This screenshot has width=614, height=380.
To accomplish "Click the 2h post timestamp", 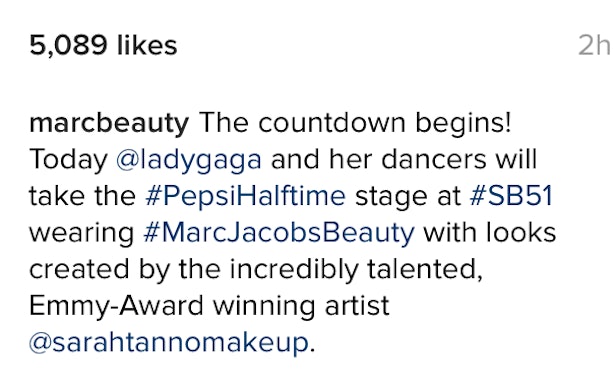I will [x=595, y=45].
